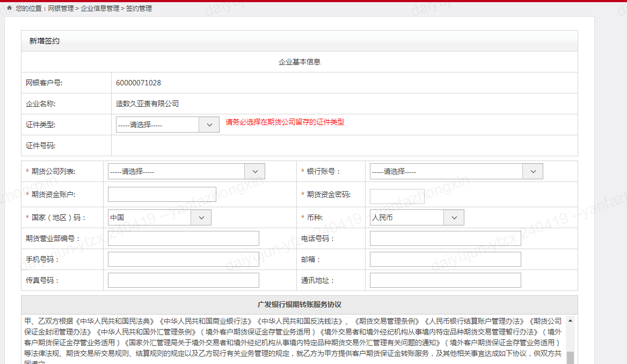Click the 传真号码 text box
The width and height of the screenshot is (627, 364).
click(183, 280)
